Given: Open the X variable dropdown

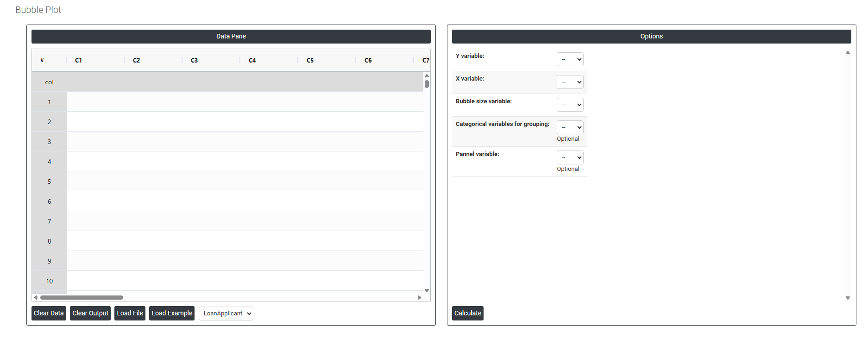Looking at the screenshot, I should (570, 82).
